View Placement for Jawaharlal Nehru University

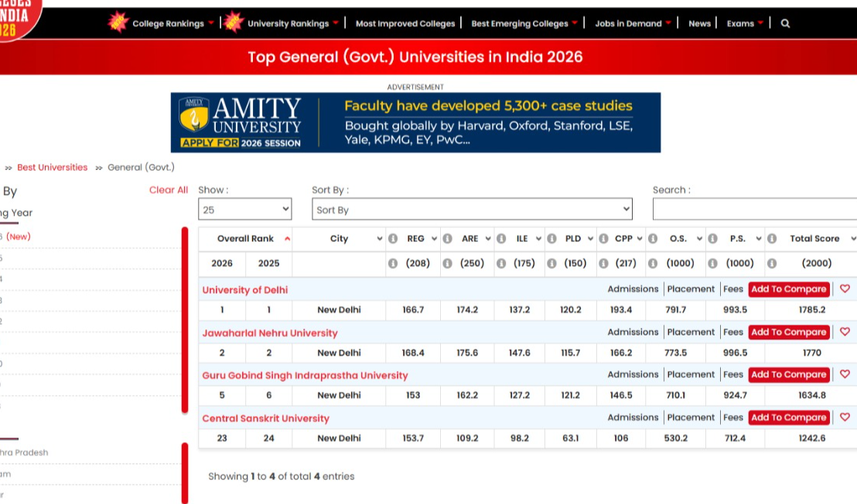pyautogui.click(x=691, y=332)
